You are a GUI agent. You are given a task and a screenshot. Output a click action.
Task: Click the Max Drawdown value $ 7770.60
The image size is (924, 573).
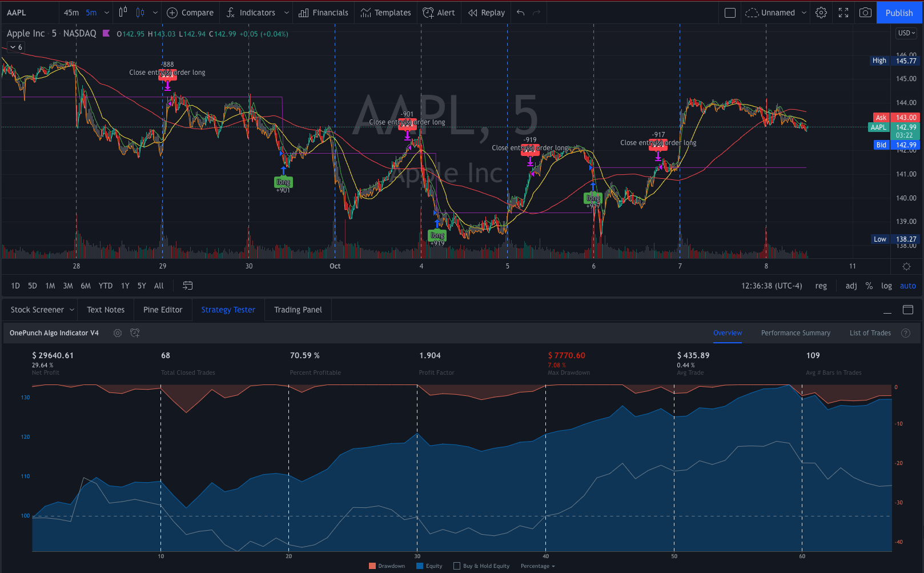point(567,355)
